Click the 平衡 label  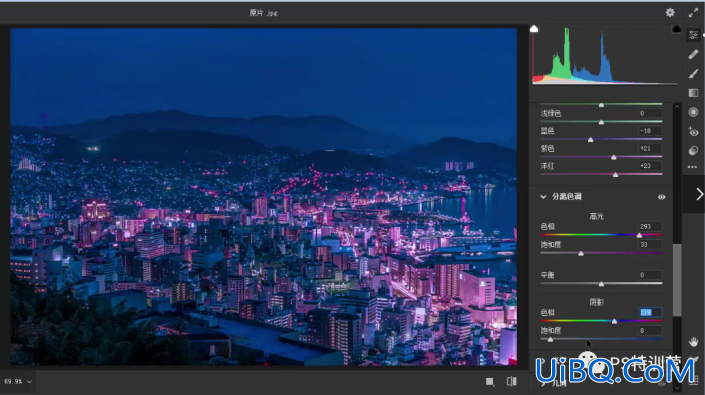coord(547,275)
